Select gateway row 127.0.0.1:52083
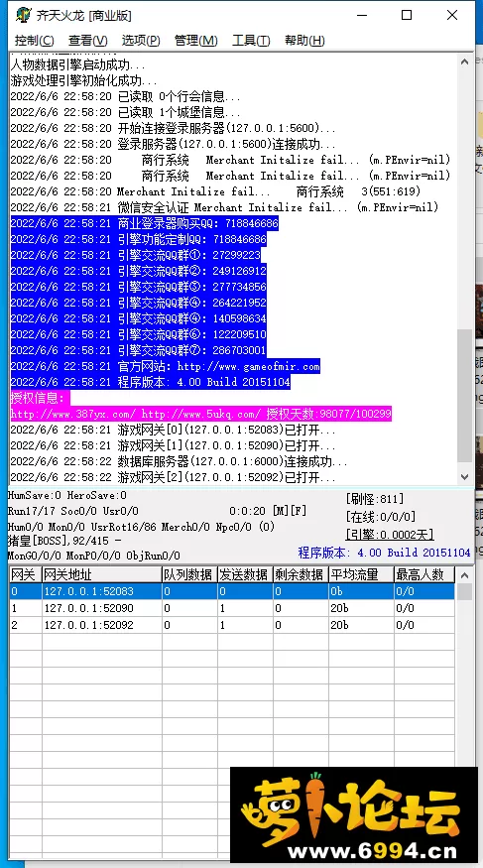This screenshot has width=483, height=868. coord(232,591)
